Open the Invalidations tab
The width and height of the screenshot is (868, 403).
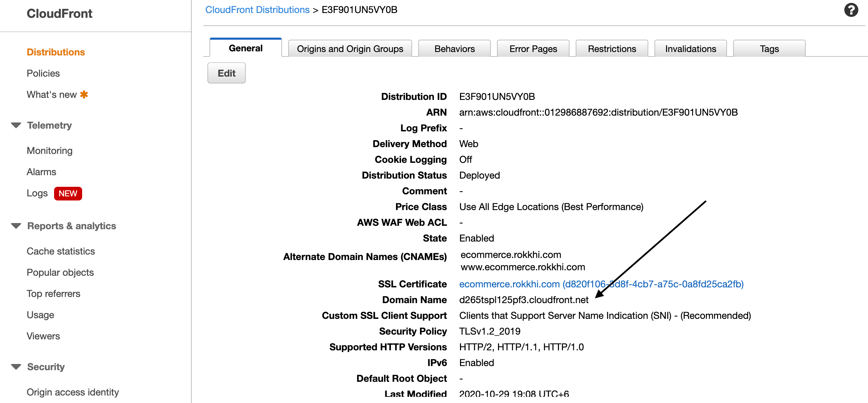click(x=690, y=49)
